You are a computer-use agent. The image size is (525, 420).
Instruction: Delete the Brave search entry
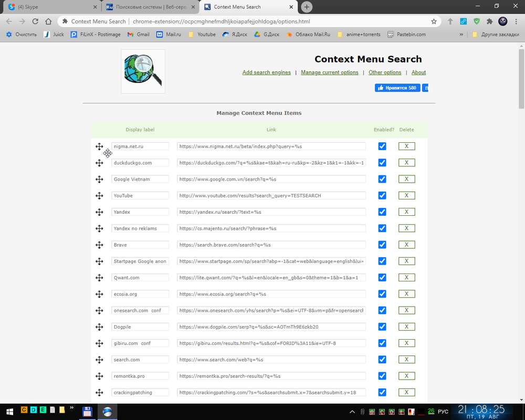point(406,245)
